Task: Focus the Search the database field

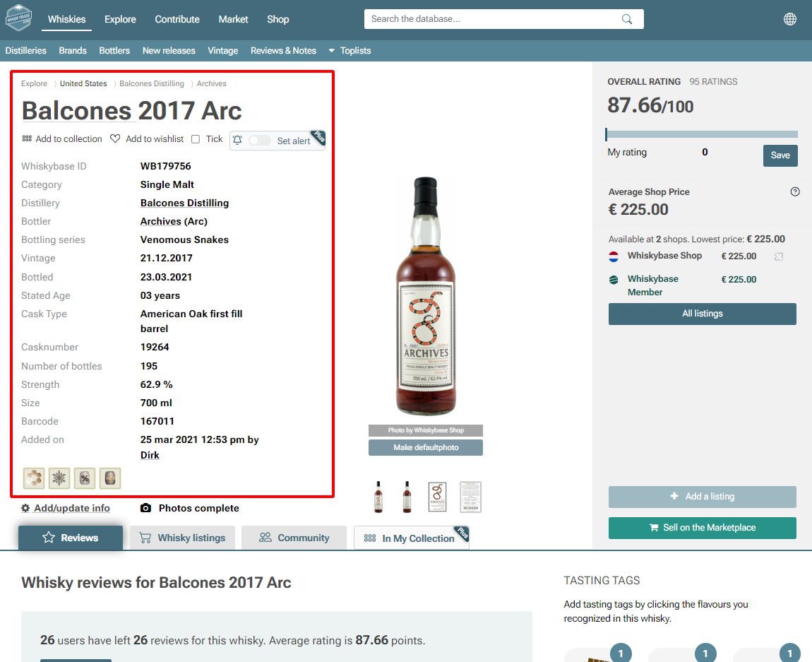Action: tap(504, 19)
